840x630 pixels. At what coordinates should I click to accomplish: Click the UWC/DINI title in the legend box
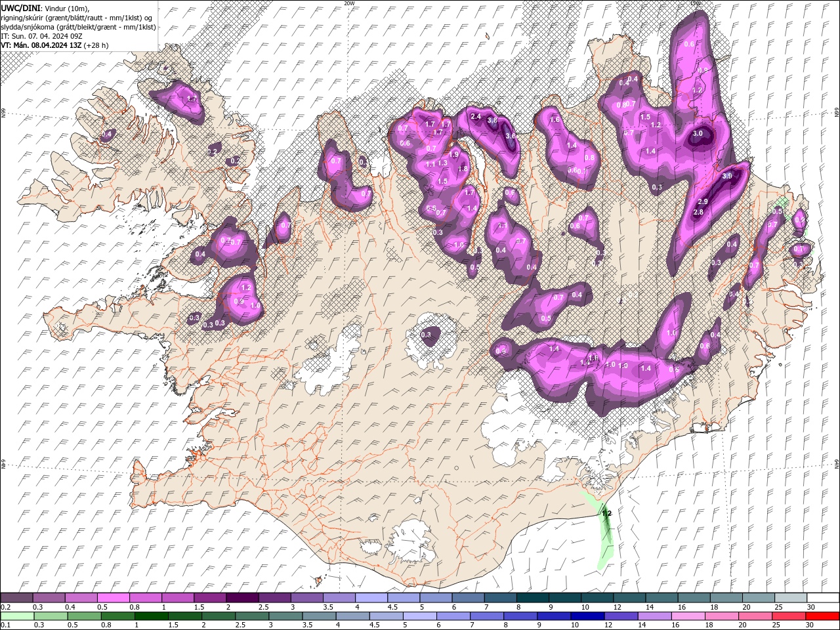click(21, 7)
